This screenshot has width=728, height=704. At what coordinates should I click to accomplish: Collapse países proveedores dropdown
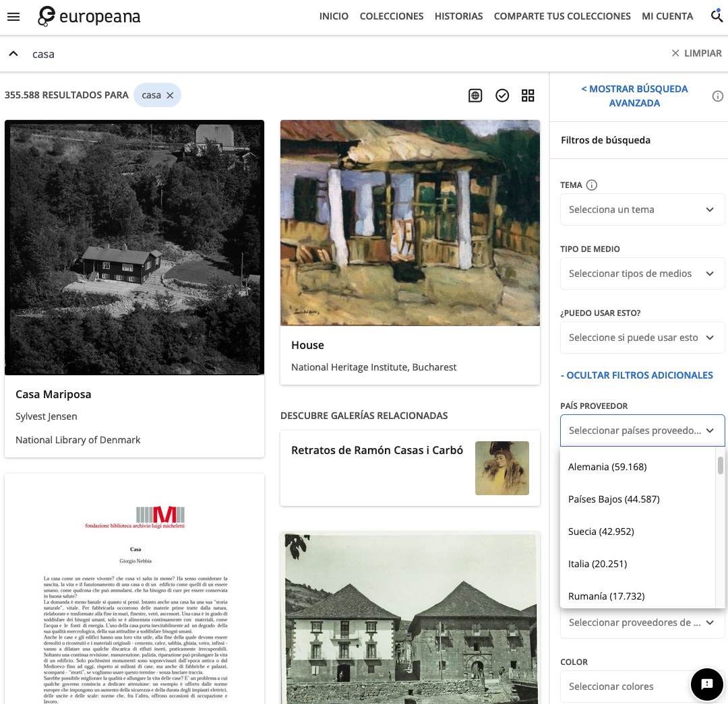coord(642,430)
